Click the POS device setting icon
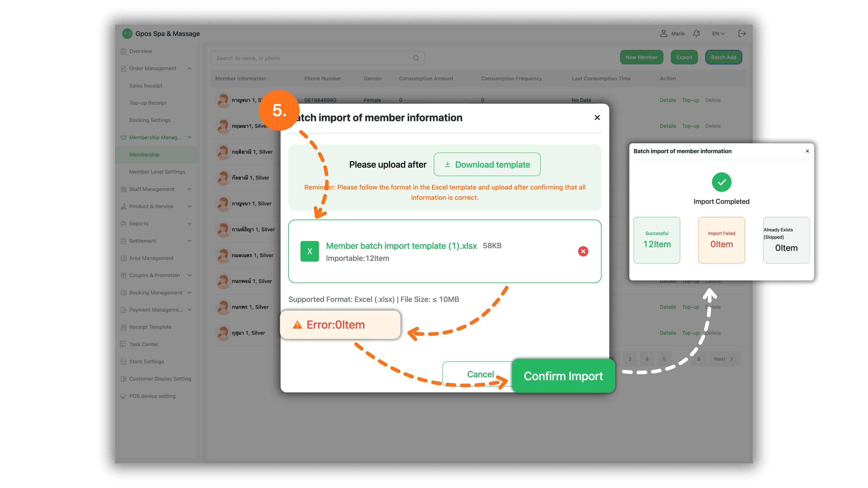Image resolution: width=868 pixels, height=488 pixels. coord(123,396)
